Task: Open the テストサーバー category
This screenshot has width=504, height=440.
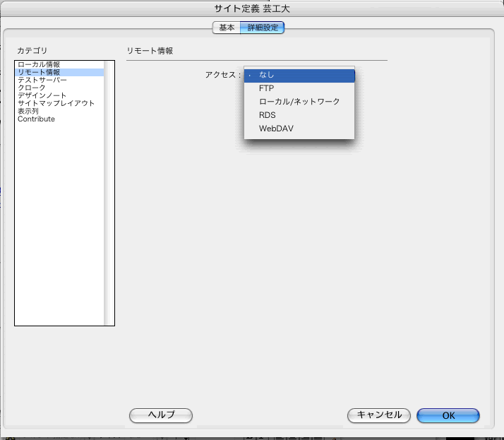Action: (59, 80)
